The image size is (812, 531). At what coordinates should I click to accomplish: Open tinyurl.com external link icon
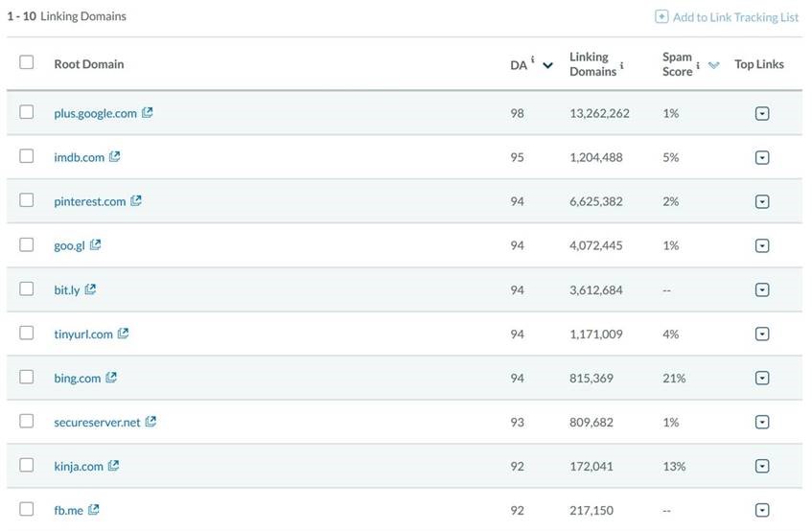click(x=124, y=333)
